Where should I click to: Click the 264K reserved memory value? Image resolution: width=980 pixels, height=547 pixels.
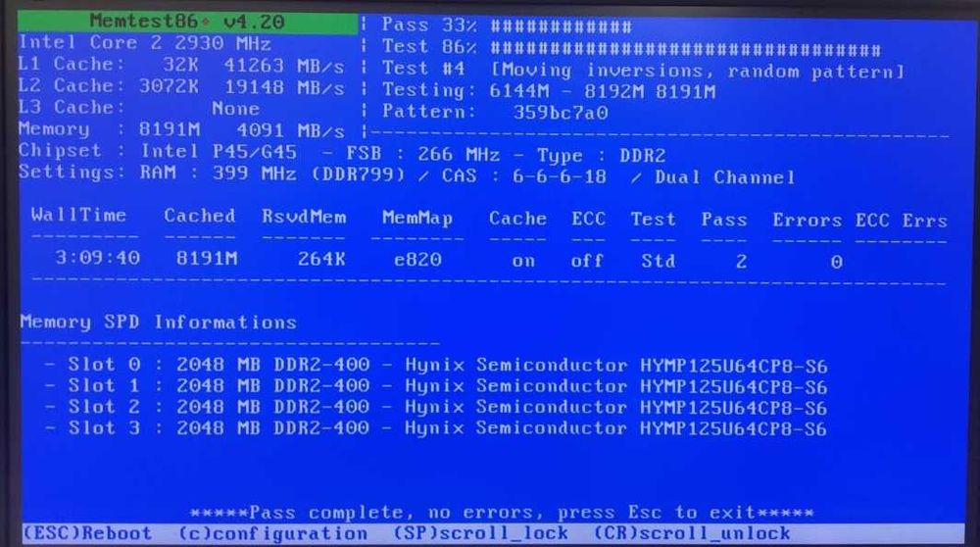point(321,259)
